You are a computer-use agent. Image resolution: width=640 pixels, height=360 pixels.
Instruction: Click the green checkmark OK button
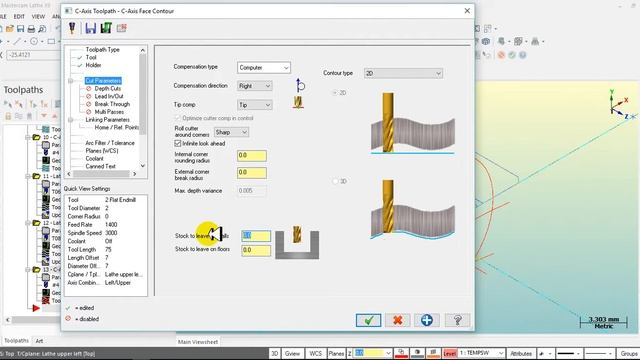(368, 320)
